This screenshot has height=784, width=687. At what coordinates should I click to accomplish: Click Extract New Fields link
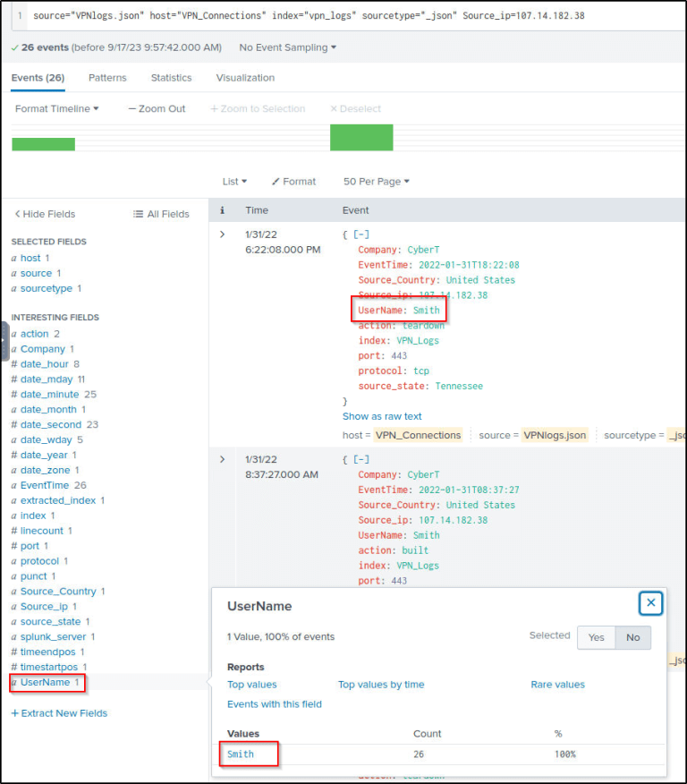click(x=59, y=713)
